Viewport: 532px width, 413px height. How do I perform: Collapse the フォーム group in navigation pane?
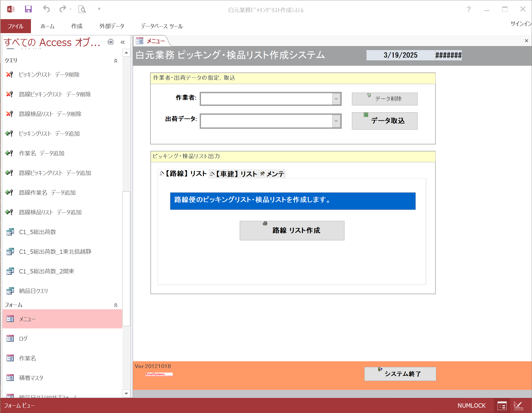point(116,305)
